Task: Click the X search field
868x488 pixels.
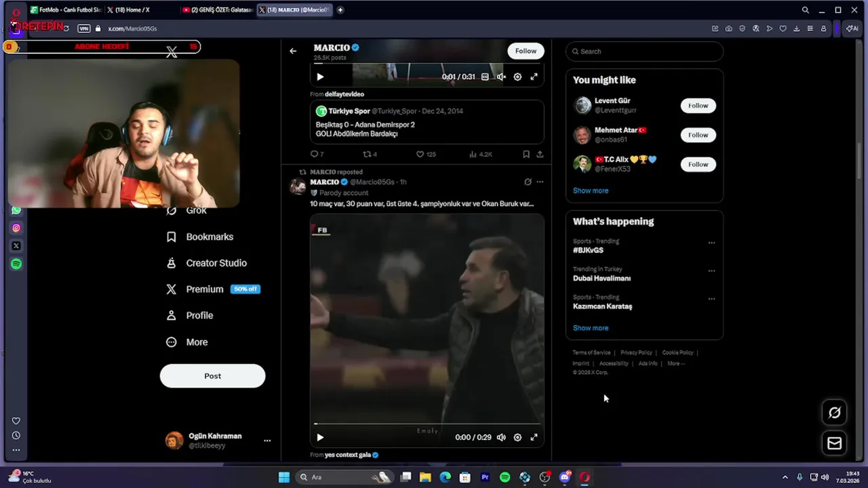Action: point(644,52)
